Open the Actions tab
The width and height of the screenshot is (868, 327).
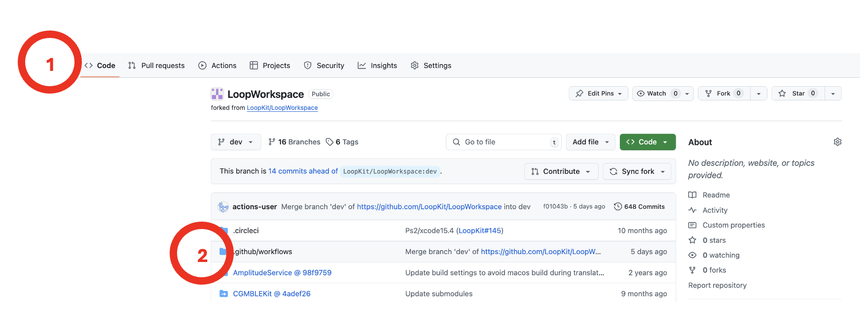click(217, 65)
